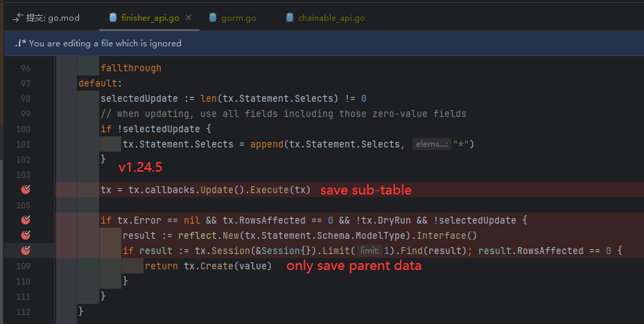Click line number 102 in the gutter

[x=24, y=159]
